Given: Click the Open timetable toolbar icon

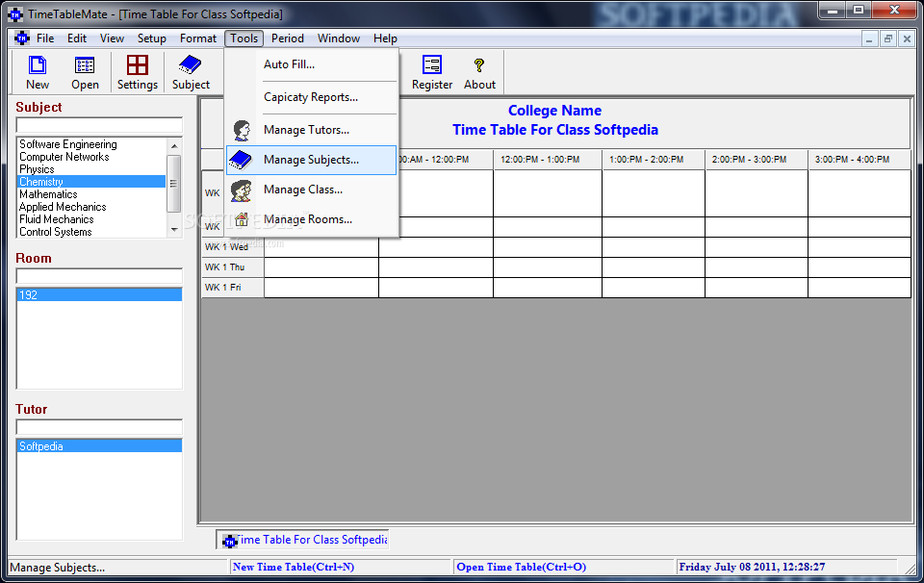Looking at the screenshot, I should click(85, 65).
